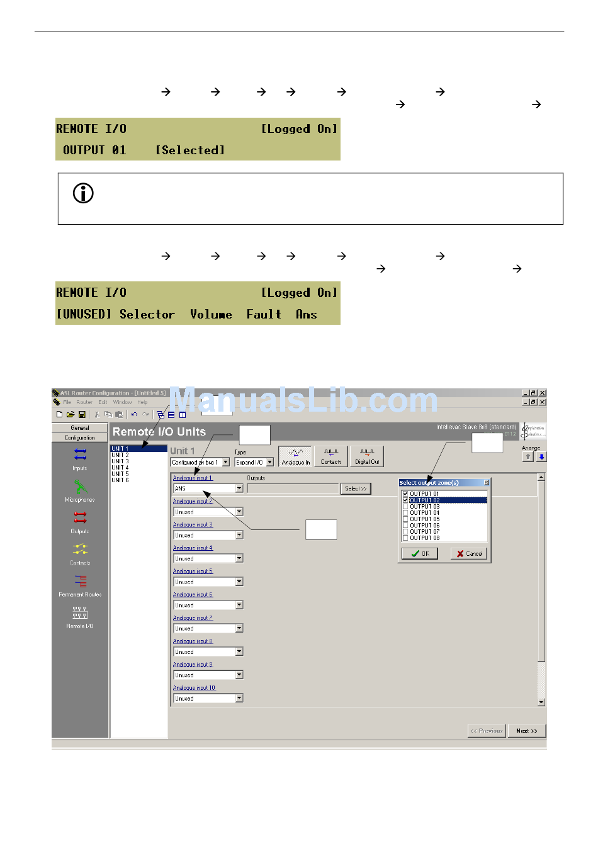Click the vertical scrollbar up arrow
This screenshot has height=868, width=598.
(541, 477)
